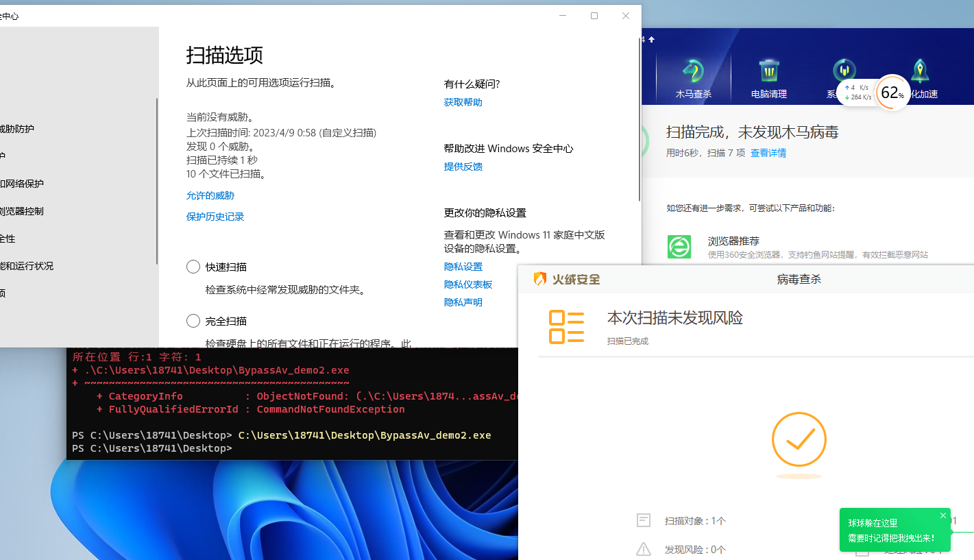Select the 快速扫描 radio button

[x=193, y=267]
